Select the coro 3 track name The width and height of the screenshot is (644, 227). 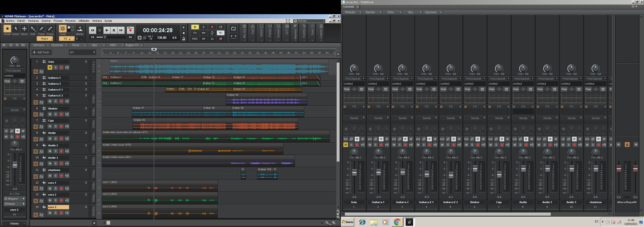click(58, 207)
